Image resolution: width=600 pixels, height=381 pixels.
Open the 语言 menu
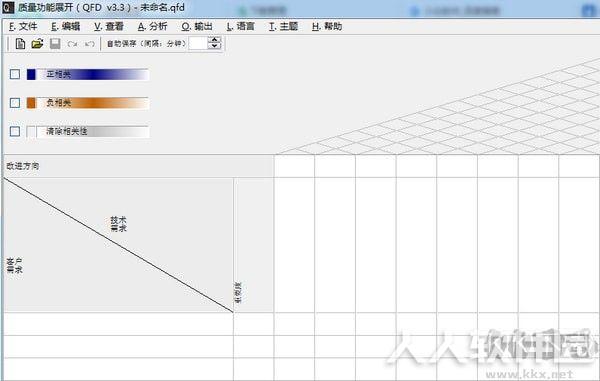(240, 26)
